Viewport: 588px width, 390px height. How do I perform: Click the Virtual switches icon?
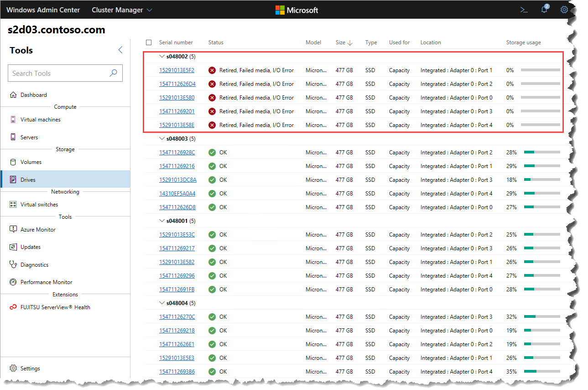click(x=13, y=205)
